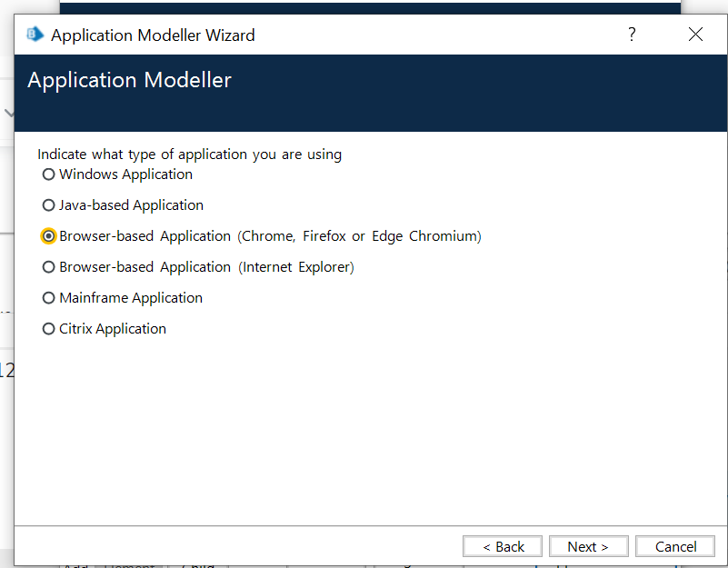Choose the Mainframe Application radio button
Viewport: 728px width, 568px height.
pyautogui.click(x=49, y=298)
